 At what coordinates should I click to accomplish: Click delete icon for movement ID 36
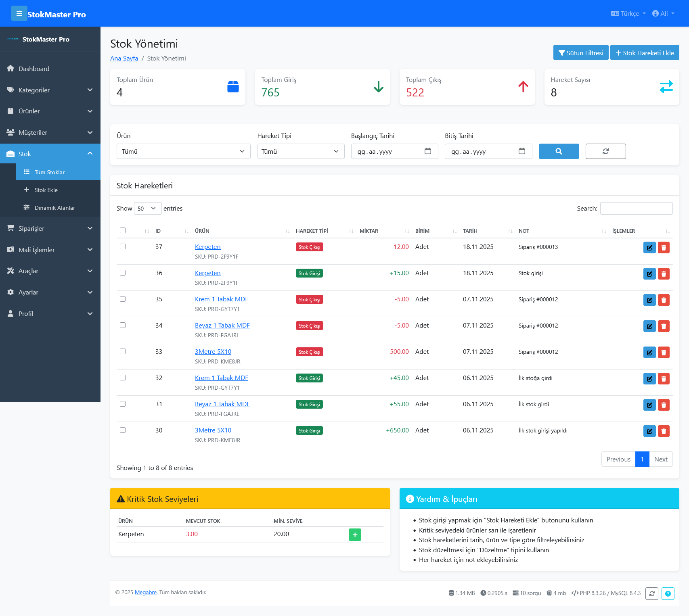[x=664, y=274]
